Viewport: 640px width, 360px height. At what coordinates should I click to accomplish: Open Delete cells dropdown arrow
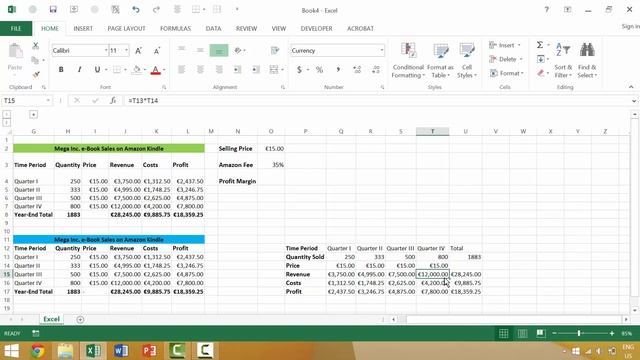pyautogui.click(x=521, y=59)
